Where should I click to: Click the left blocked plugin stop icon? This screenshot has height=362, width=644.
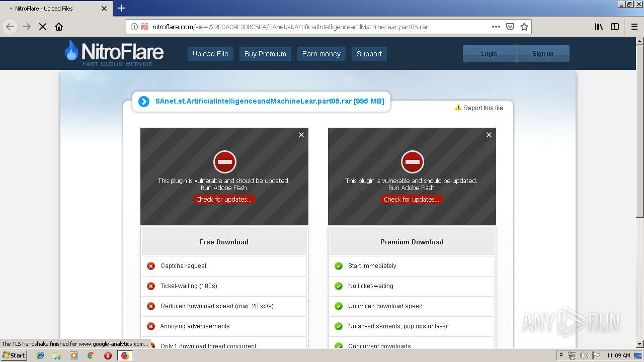(224, 162)
